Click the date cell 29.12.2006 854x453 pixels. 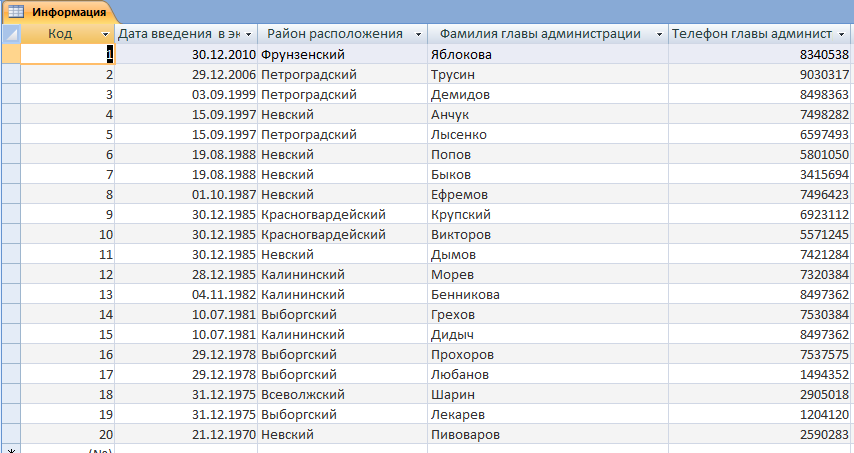tap(186, 74)
